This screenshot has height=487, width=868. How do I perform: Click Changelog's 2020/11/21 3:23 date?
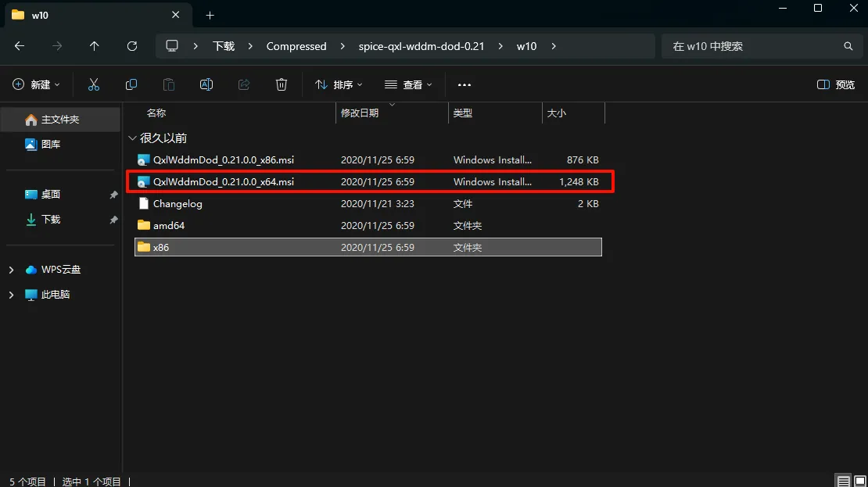pyautogui.click(x=378, y=204)
